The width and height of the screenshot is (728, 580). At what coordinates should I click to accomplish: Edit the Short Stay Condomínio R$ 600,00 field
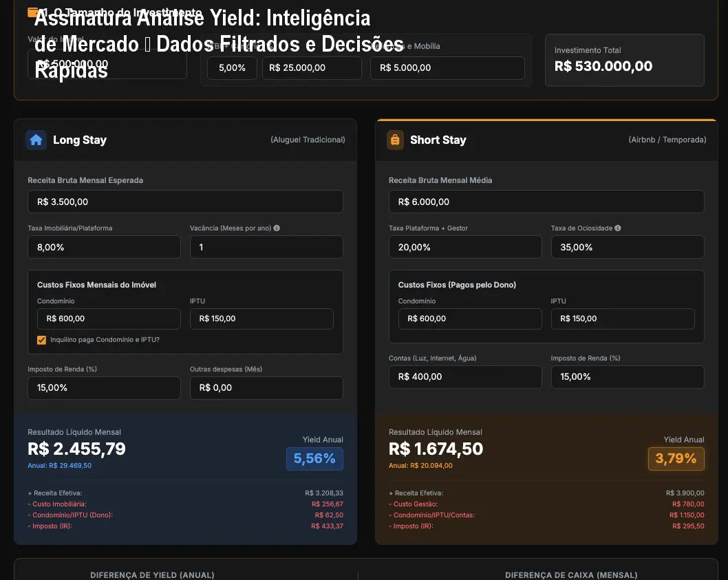click(x=470, y=319)
